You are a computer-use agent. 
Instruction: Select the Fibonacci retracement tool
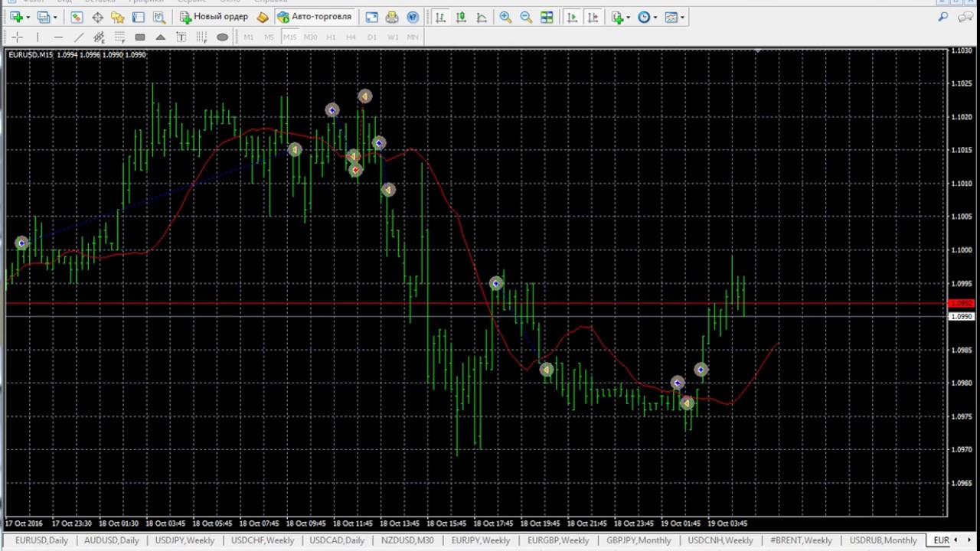119,37
